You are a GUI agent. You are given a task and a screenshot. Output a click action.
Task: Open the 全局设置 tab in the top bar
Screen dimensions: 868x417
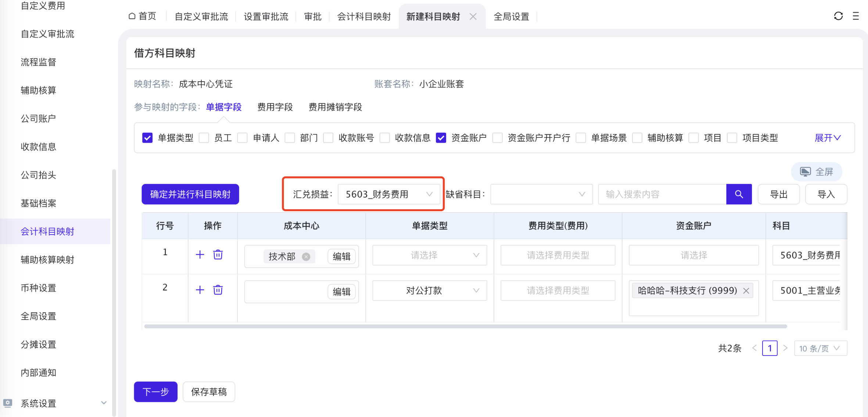(511, 17)
